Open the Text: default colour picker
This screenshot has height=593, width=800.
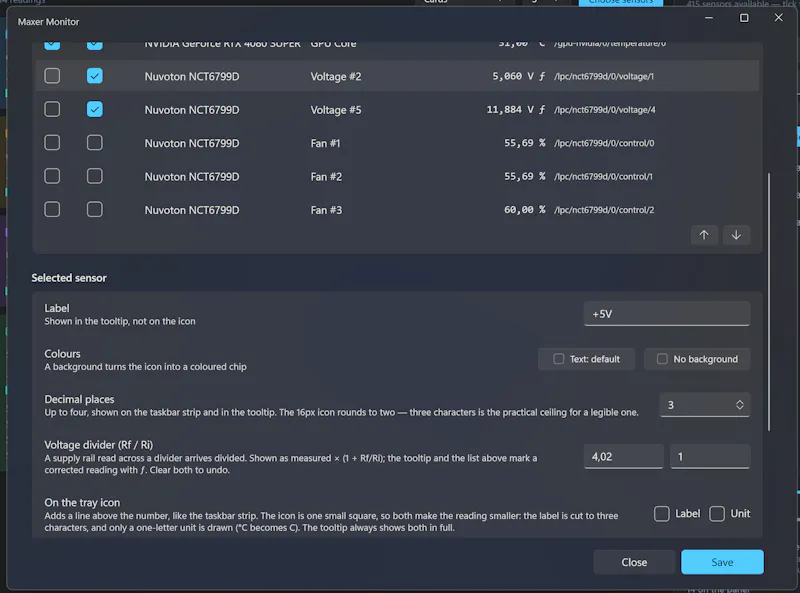coord(586,359)
